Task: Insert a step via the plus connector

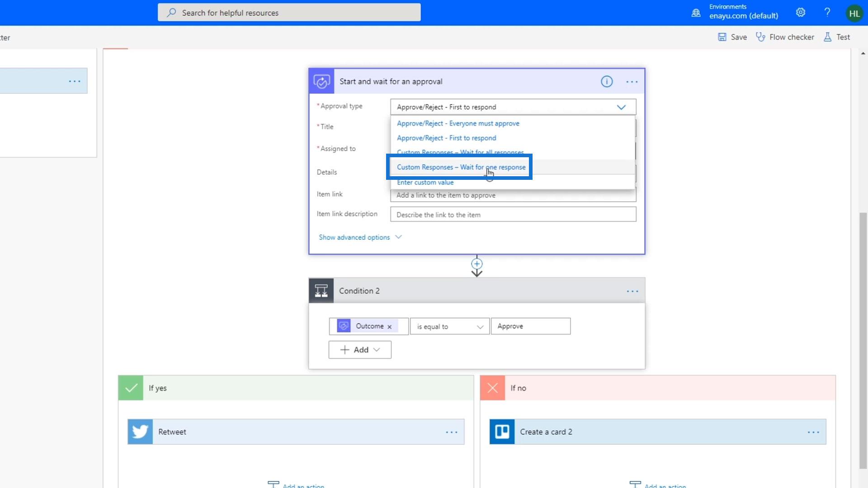Action: click(476, 264)
